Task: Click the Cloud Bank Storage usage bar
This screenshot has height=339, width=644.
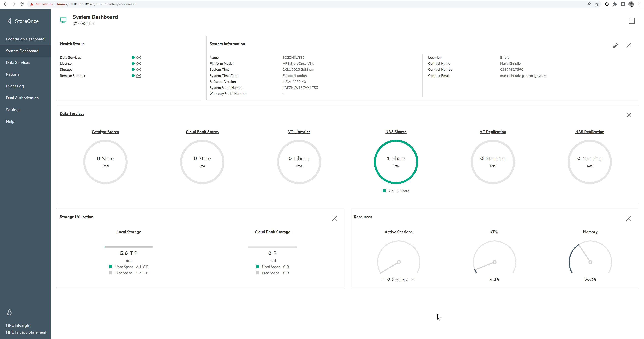Action: (272, 247)
